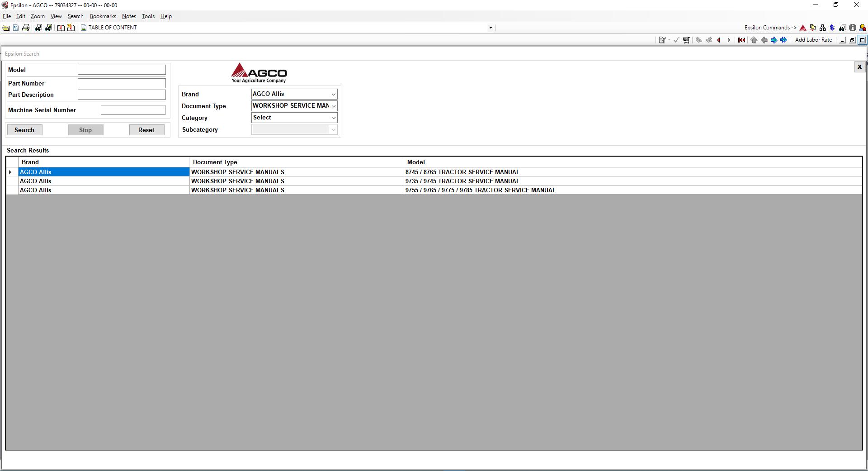
Task: Click the user with shapes icon
Action: click(863, 28)
